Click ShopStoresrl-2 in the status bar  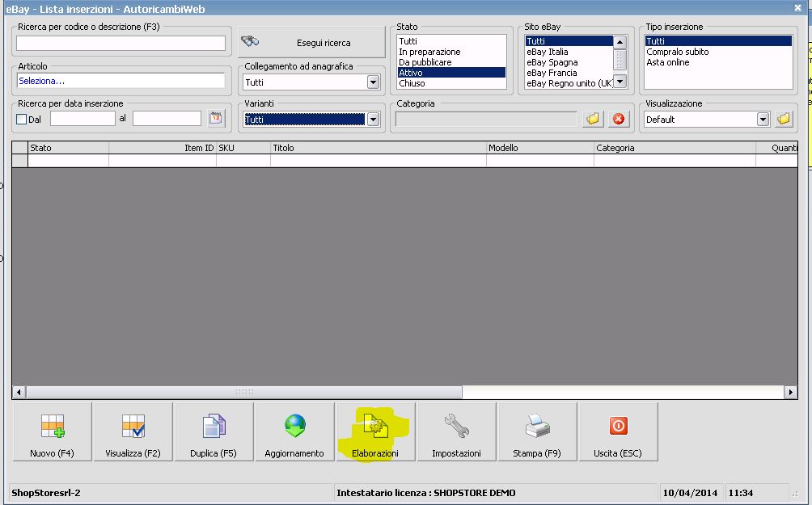click(46, 493)
